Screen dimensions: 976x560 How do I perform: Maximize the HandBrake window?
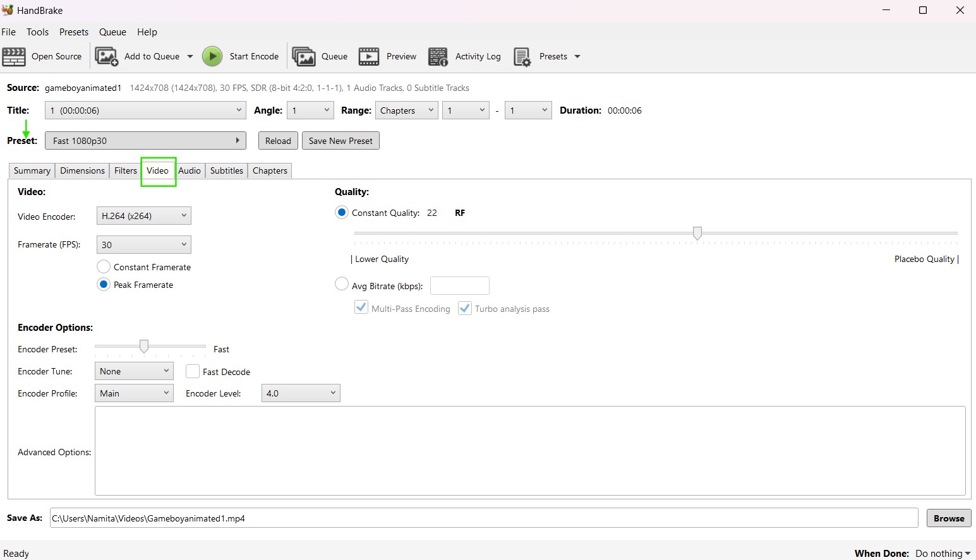(923, 10)
